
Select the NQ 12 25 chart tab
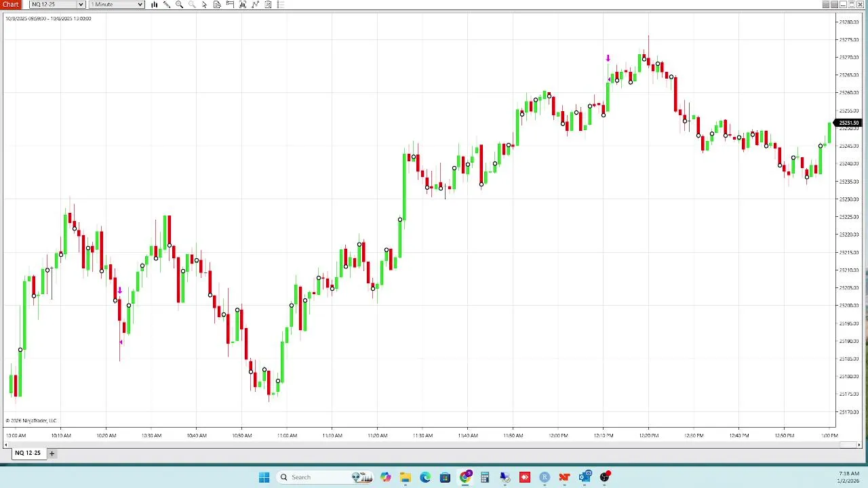(28, 453)
